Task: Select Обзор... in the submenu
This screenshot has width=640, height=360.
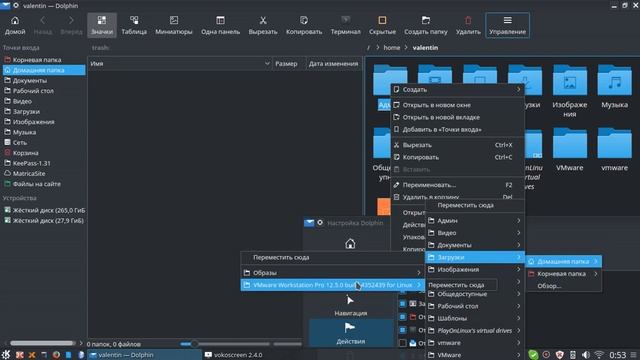Action: pyautogui.click(x=564, y=286)
